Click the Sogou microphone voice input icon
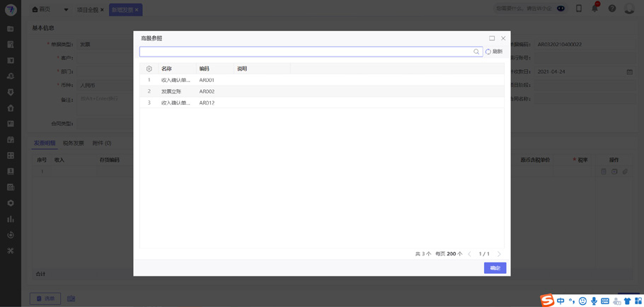Image resolution: width=644 pixels, height=307 pixels. pyautogui.click(x=594, y=301)
